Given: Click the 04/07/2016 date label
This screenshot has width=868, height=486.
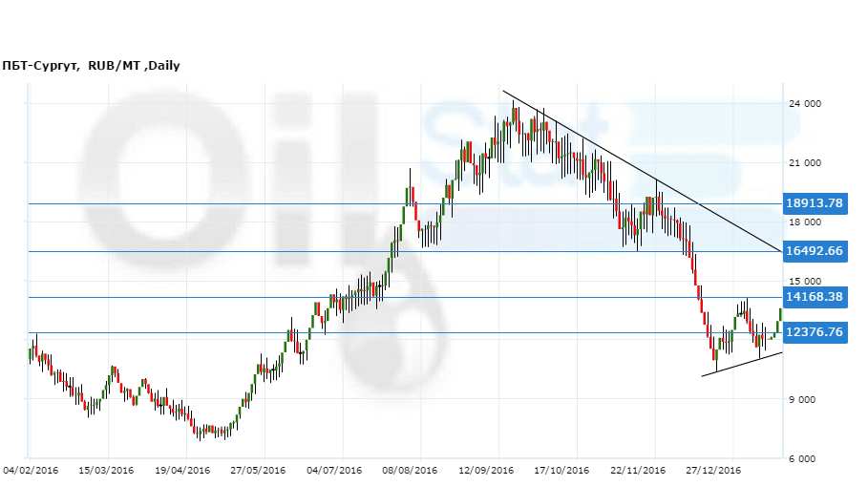Looking at the screenshot, I should click(334, 470).
